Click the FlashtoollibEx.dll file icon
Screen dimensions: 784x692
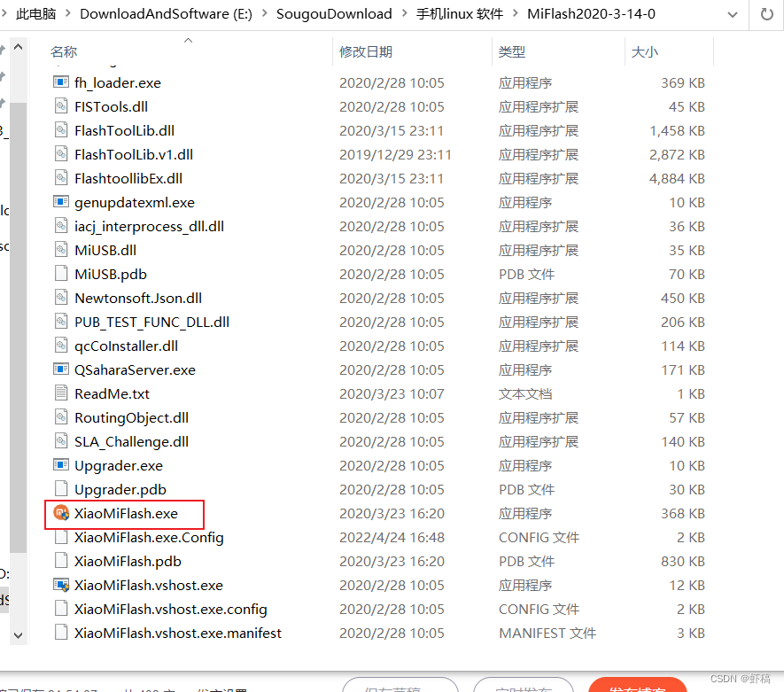pyautogui.click(x=61, y=178)
